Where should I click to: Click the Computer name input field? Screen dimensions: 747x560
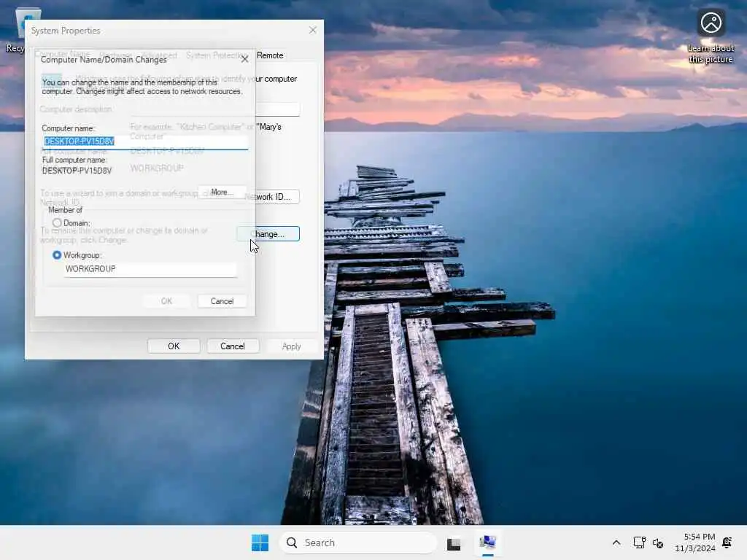coord(145,141)
